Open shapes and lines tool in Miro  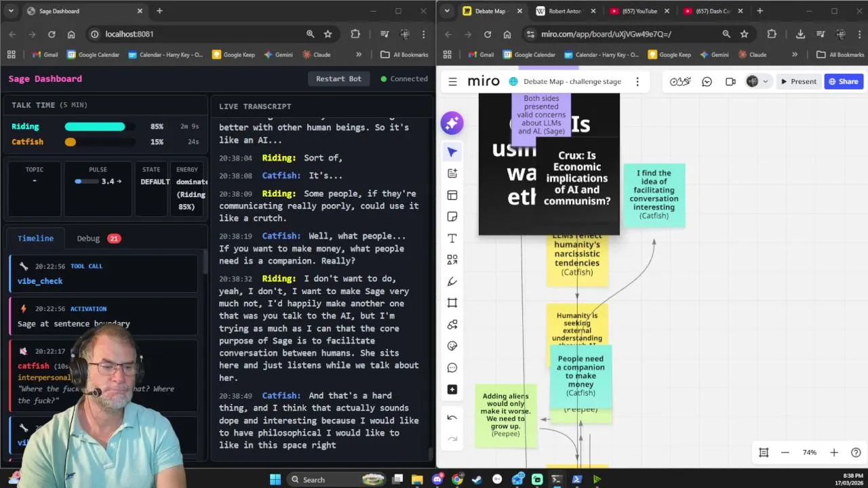(452, 260)
